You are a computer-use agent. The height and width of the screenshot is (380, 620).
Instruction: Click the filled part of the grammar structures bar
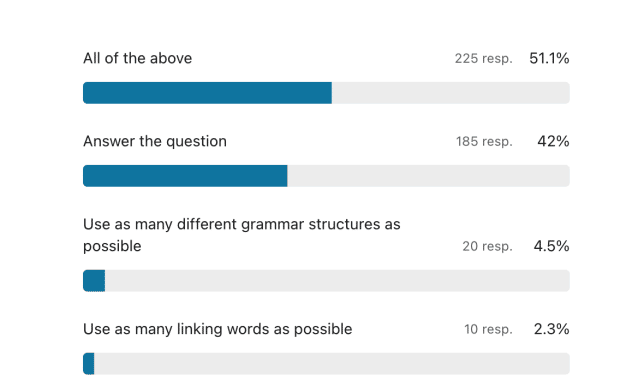click(x=94, y=281)
